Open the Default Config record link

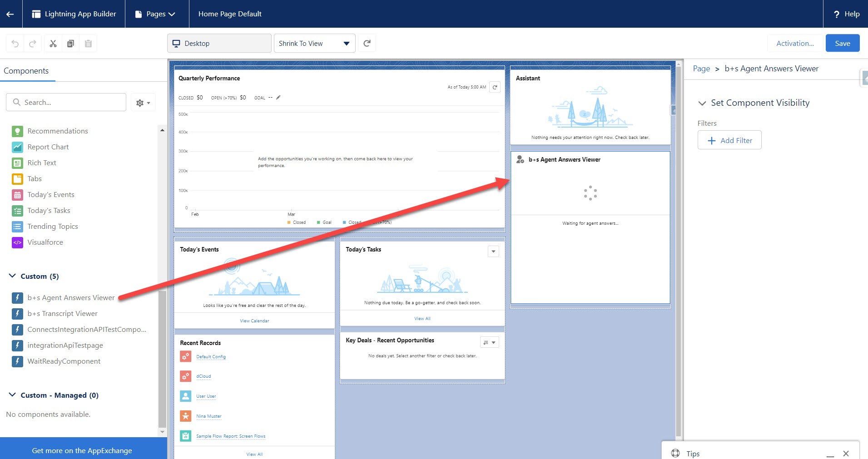coord(211,357)
